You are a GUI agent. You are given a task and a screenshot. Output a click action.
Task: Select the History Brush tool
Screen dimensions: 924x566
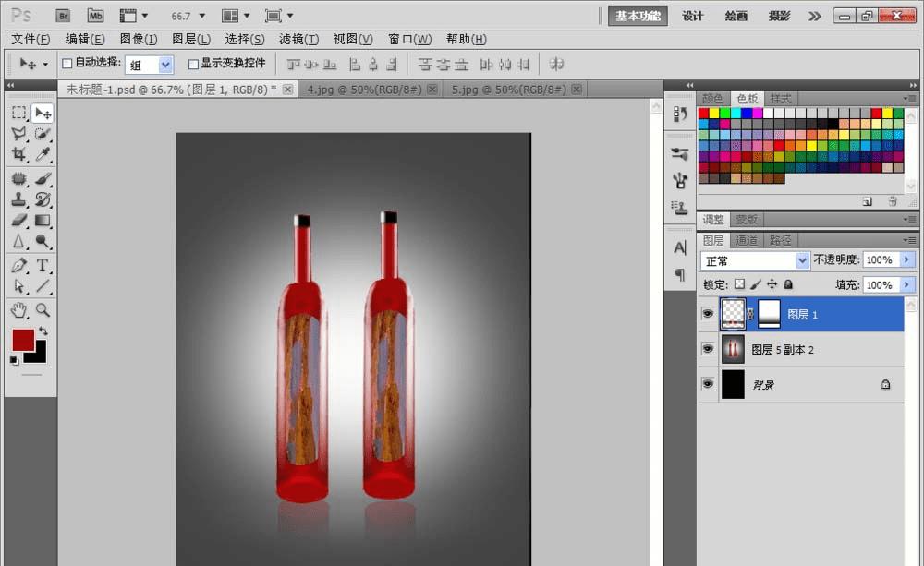(x=43, y=199)
